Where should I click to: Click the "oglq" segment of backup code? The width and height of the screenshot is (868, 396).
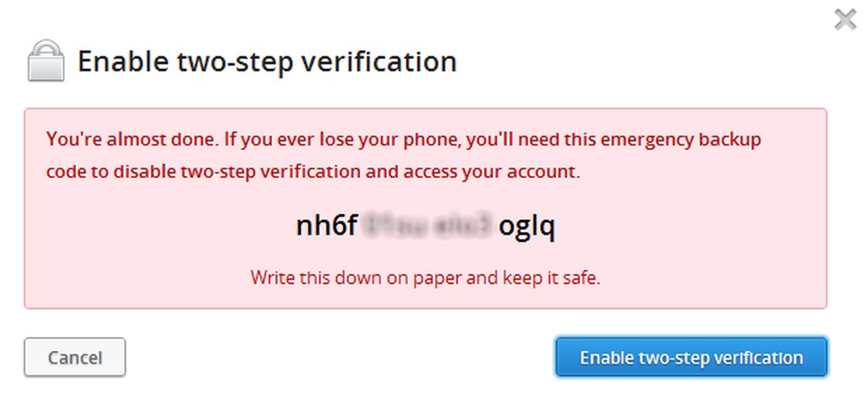click(x=527, y=227)
